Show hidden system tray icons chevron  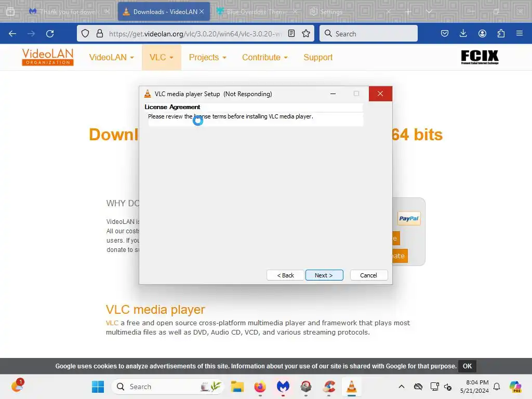402,387
